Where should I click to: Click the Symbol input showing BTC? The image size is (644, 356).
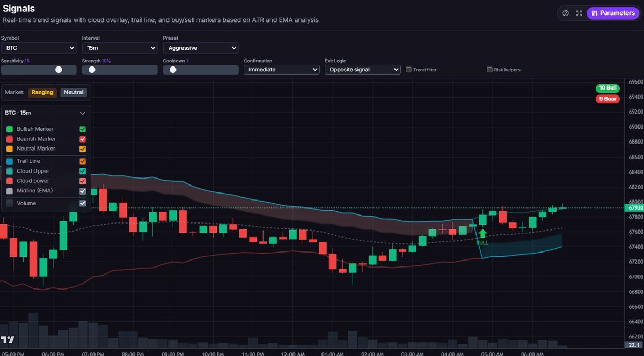pos(39,48)
